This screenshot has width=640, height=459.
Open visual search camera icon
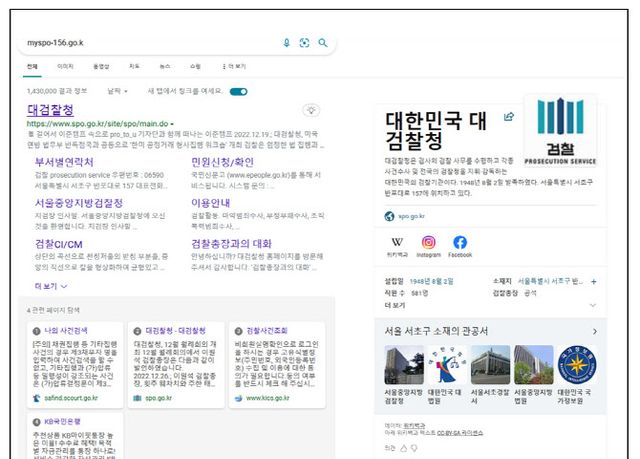click(304, 43)
